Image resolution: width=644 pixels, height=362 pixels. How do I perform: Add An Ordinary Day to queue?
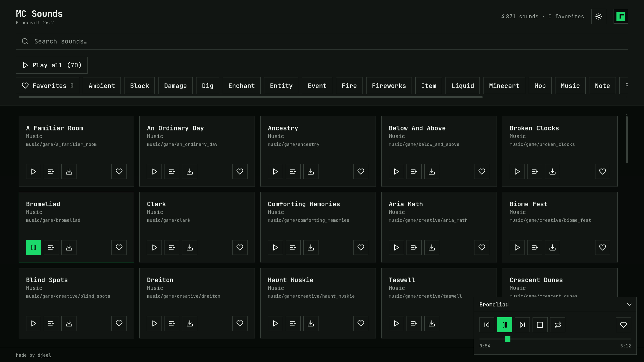(172, 171)
